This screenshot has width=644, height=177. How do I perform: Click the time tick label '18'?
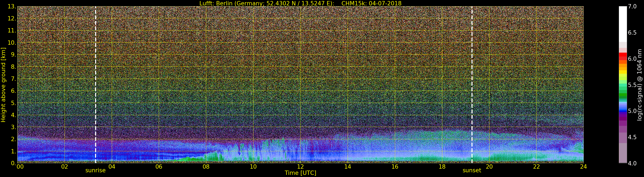point(442,166)
